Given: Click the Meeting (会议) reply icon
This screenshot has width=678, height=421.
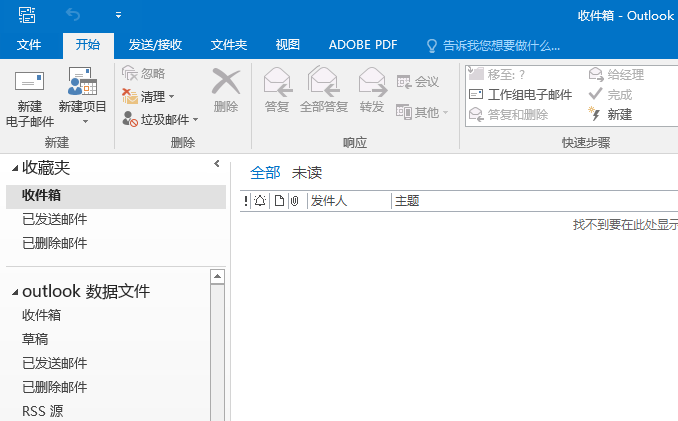Looking at the screenshot, I should click(x=405, y=81).
